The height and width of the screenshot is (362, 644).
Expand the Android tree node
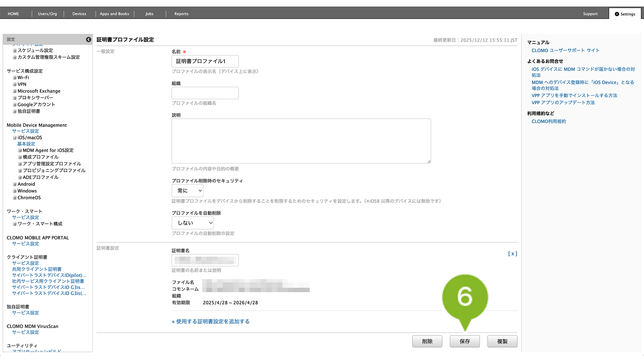15,184
